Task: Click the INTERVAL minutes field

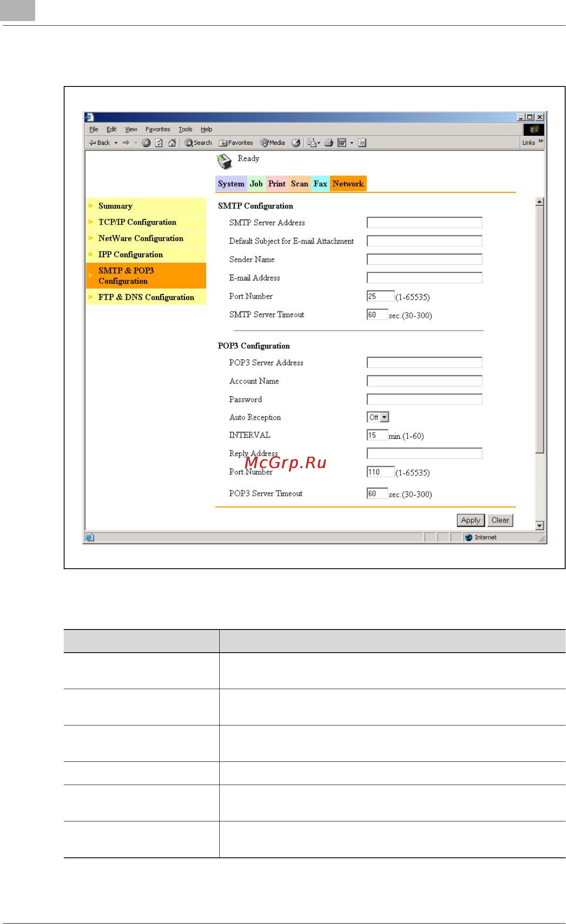Action: [377, 435]
